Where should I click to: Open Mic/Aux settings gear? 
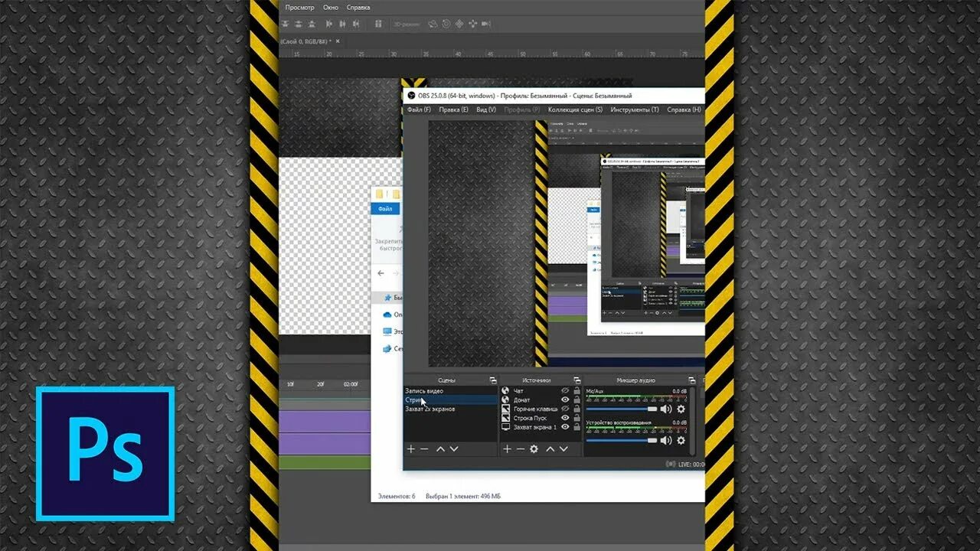point(681,409)
